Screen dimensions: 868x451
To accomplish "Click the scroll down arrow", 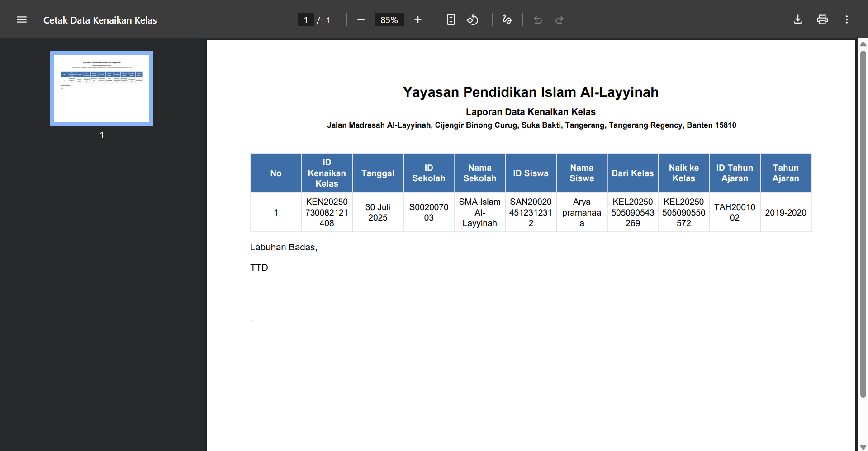I will 863,447.
